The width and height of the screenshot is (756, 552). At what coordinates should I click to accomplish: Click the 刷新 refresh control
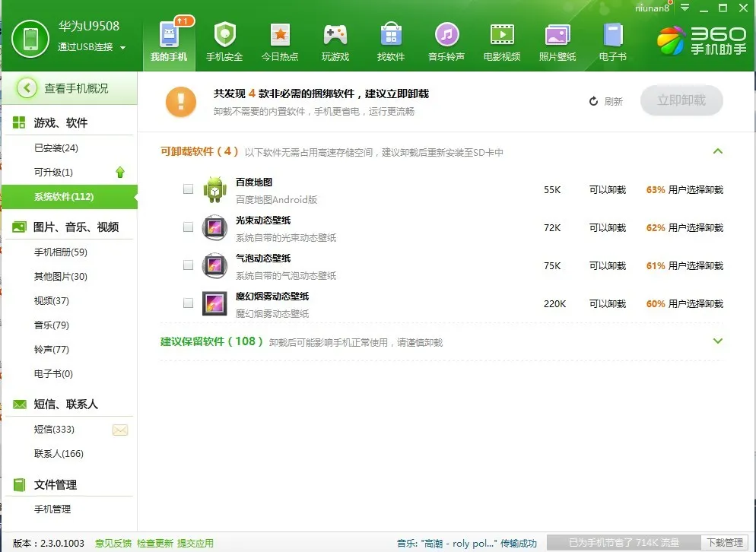(606, 101)
